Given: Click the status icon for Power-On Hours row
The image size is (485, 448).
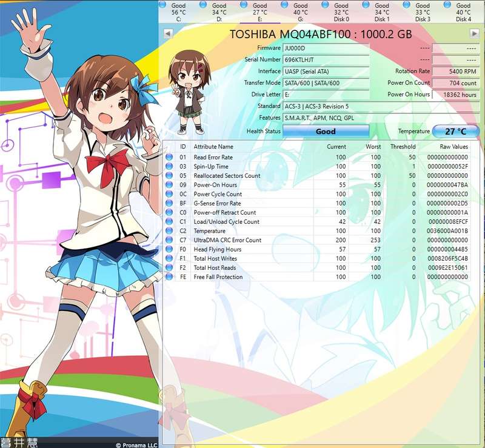Looking at the screenshot, I should pyautogui.click(x=169, y=185).
